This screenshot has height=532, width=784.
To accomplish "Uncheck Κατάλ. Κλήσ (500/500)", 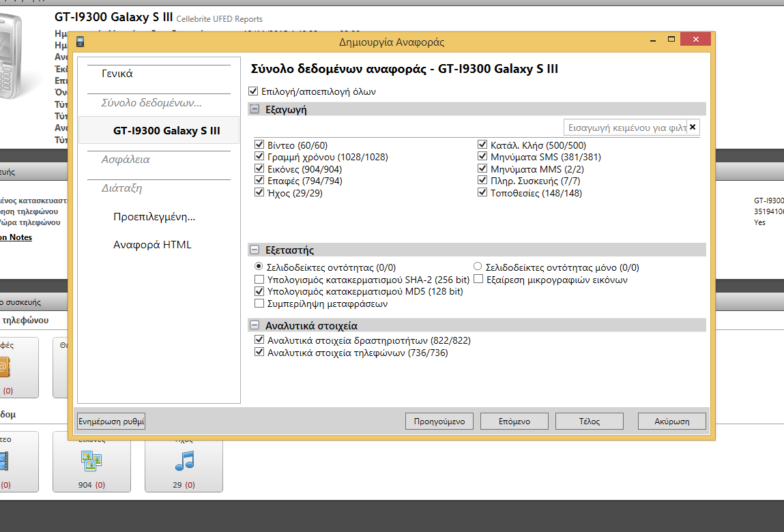I will click(x=482, y=145).
